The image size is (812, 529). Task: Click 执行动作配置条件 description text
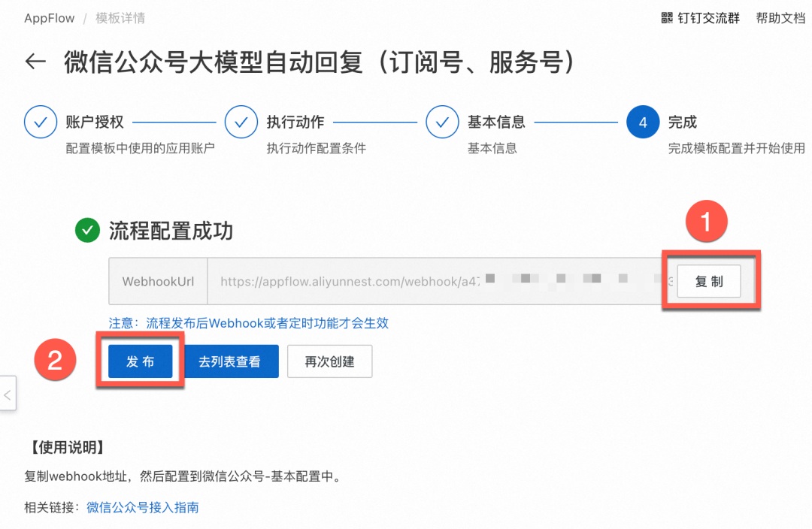[x=316, y=148]
